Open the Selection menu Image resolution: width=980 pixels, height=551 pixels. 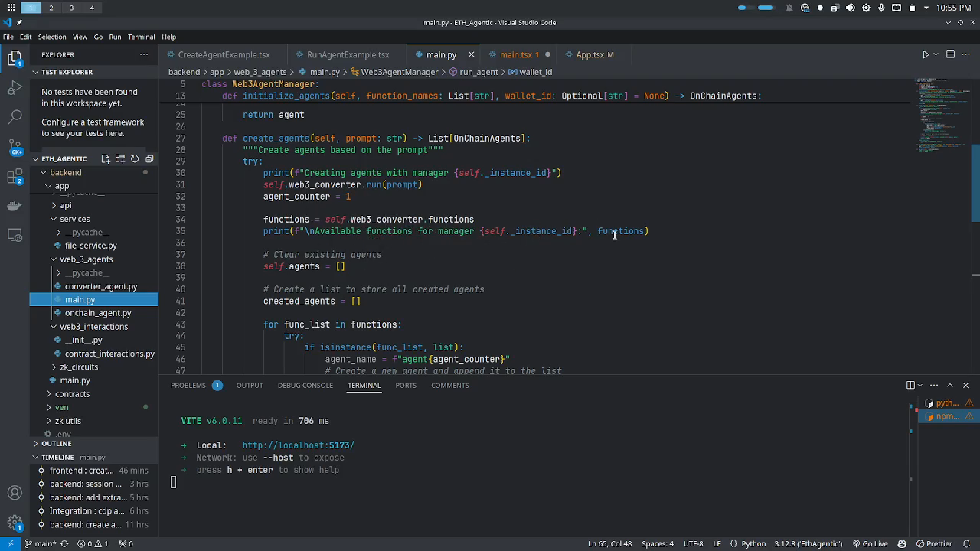click(x=52, y=37)
